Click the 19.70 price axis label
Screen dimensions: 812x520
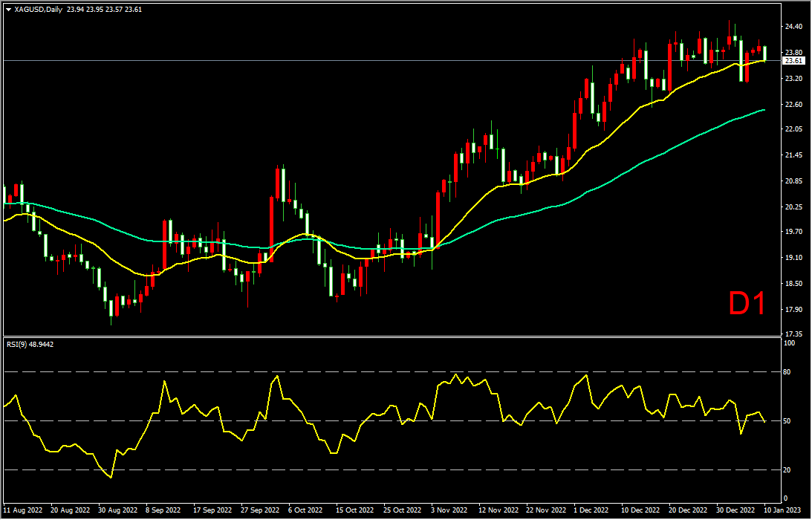794,232
